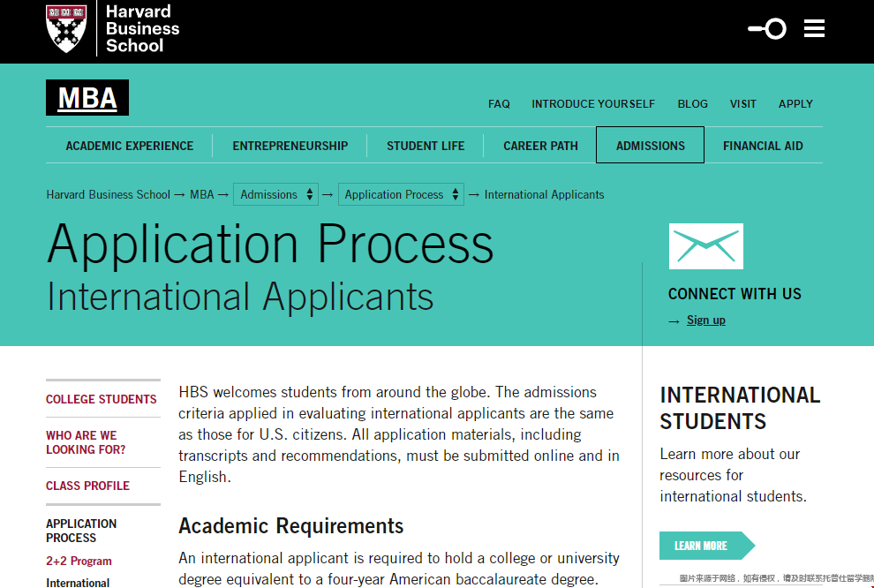874x588 pixels.
Task: Open College Students sidebar link
Action: (102, 399)
